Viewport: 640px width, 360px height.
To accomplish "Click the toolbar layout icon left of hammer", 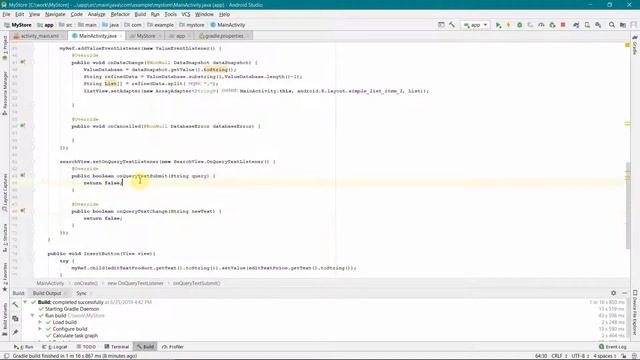I will 441,25.
